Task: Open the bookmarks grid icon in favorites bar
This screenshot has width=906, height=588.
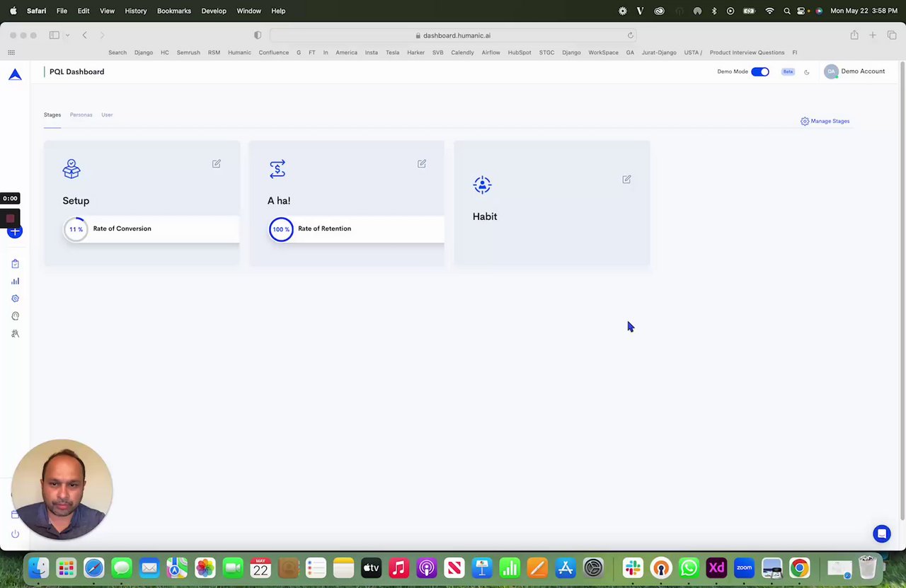Action: (x=11, y=52)
